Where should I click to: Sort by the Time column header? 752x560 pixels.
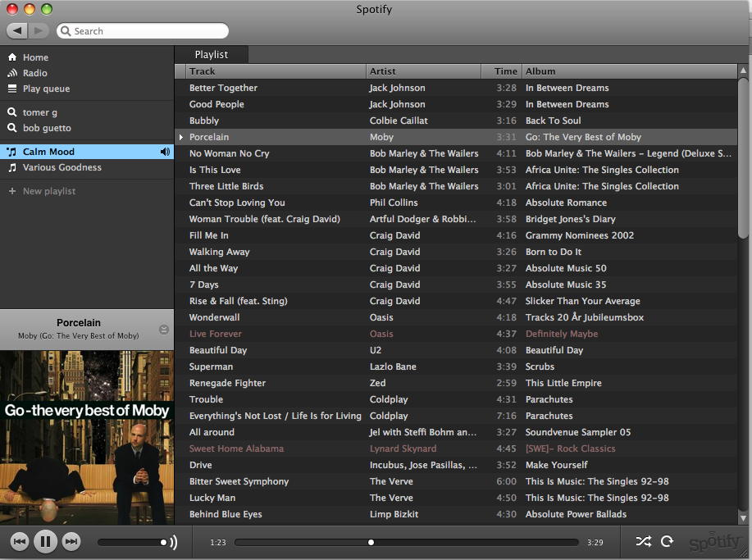coord(502,71)
